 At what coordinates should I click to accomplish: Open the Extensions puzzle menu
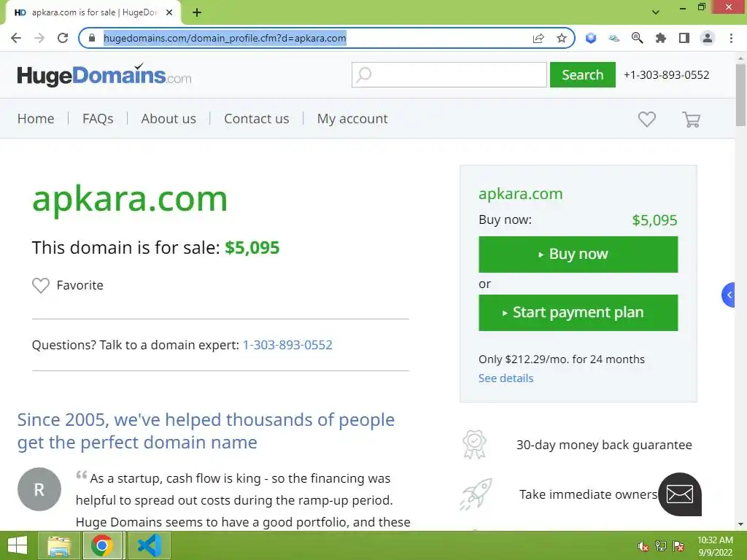[x=660, y=38]
